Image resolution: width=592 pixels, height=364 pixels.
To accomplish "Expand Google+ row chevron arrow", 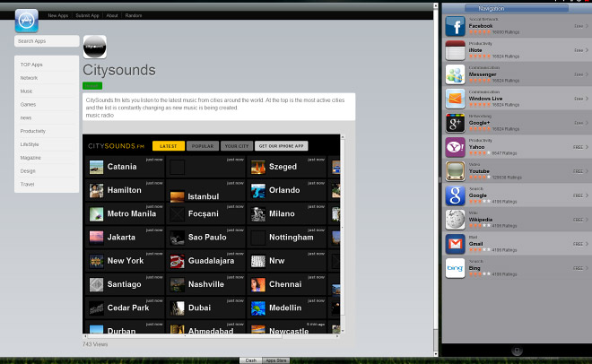I will tap(587, 123).
